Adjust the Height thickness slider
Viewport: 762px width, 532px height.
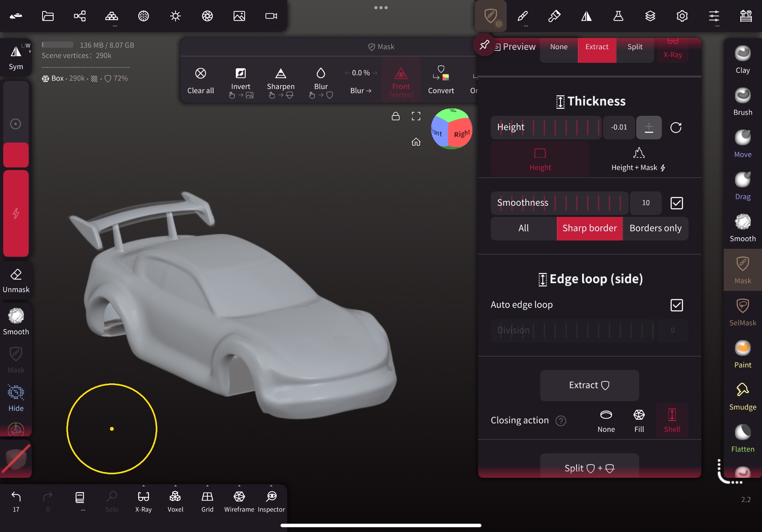coord(546,127)
